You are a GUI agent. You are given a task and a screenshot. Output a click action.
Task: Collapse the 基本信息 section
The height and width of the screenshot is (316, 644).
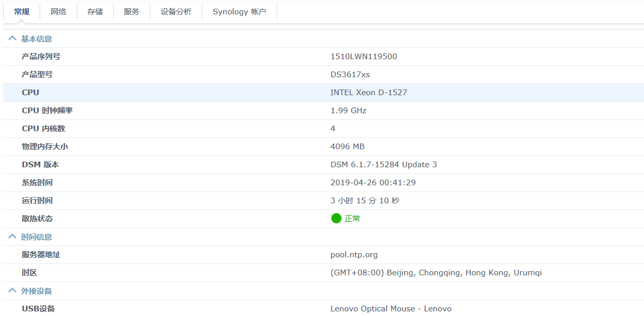point(12,38)
